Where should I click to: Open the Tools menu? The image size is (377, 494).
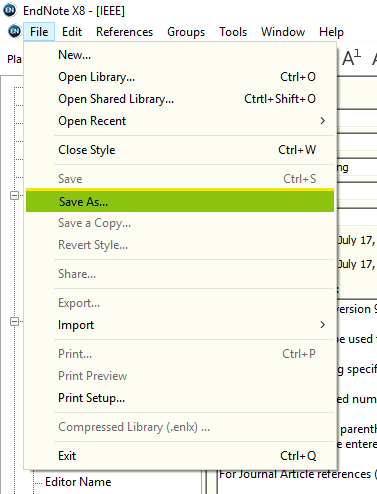pos(233,32)
